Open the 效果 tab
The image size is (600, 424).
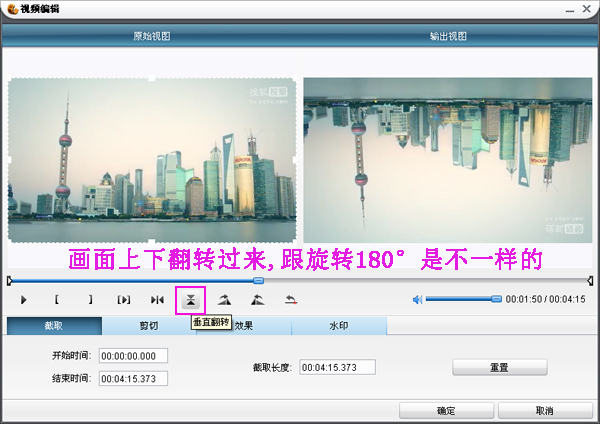click(x=244, y=326)
